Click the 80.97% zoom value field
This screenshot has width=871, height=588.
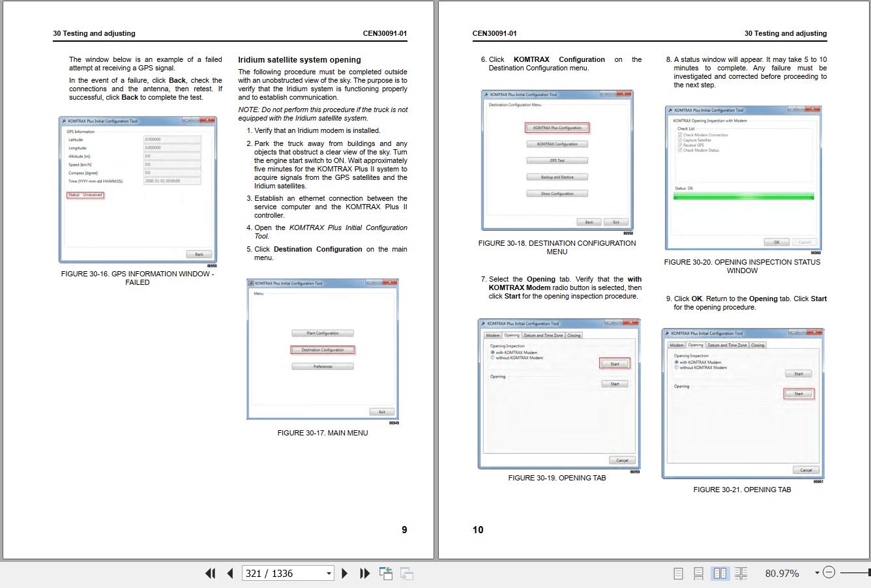tap(782, 573)
